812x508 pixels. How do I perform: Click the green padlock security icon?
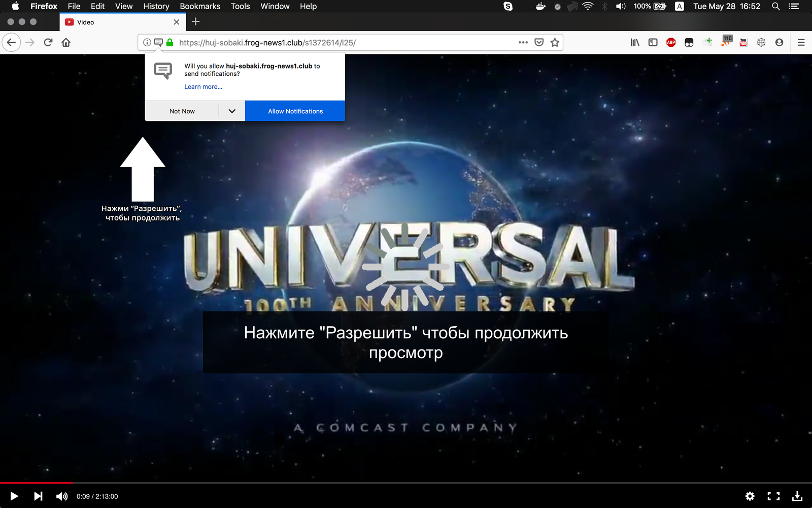(170, 43)
